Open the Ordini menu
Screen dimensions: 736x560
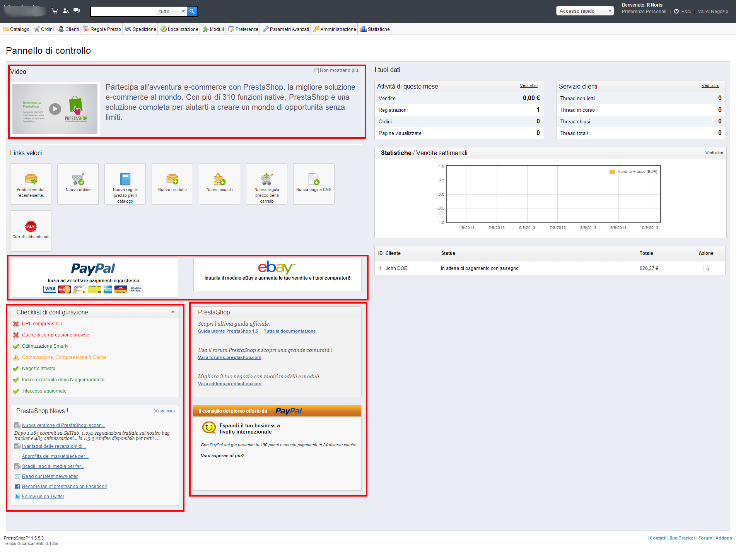tap(44, 29)
